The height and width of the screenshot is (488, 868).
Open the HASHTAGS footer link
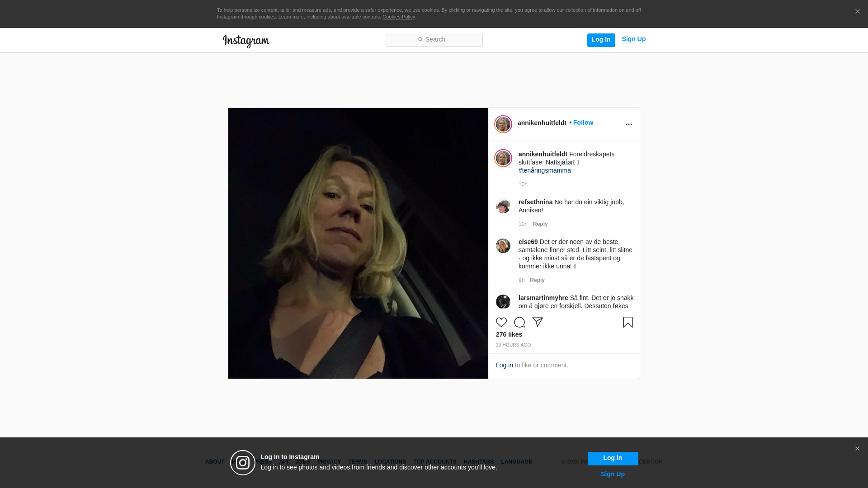(x=479, y=462)
